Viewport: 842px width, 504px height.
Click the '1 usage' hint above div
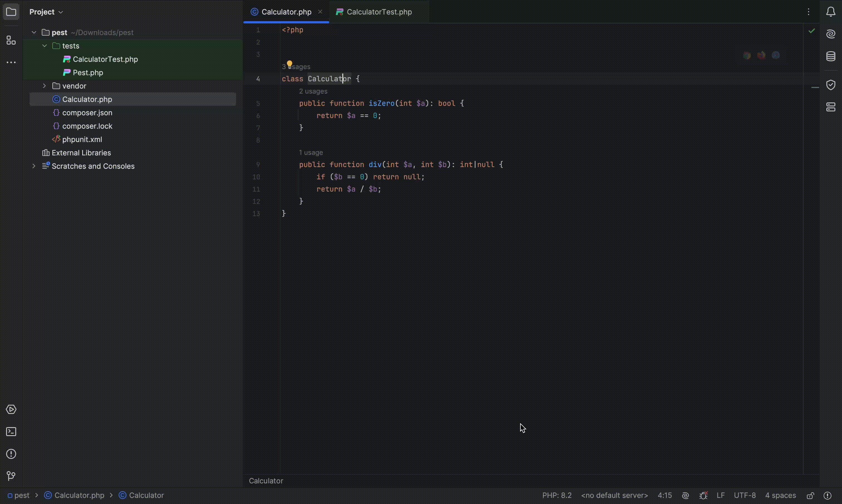pos(311,153)
